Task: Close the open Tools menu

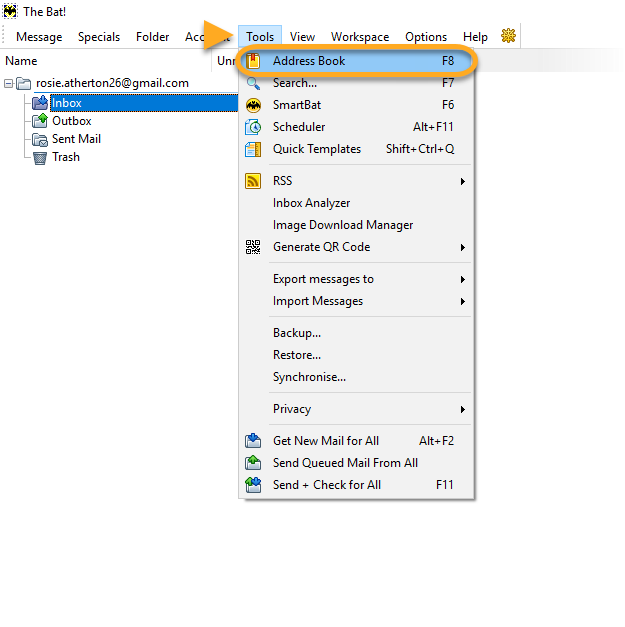Action: 260,37
